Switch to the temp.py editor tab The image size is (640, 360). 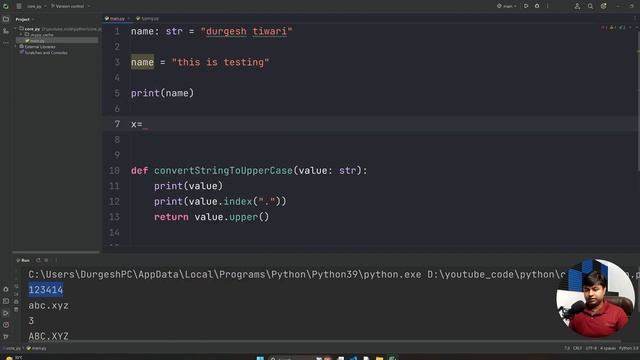point(147,18)
